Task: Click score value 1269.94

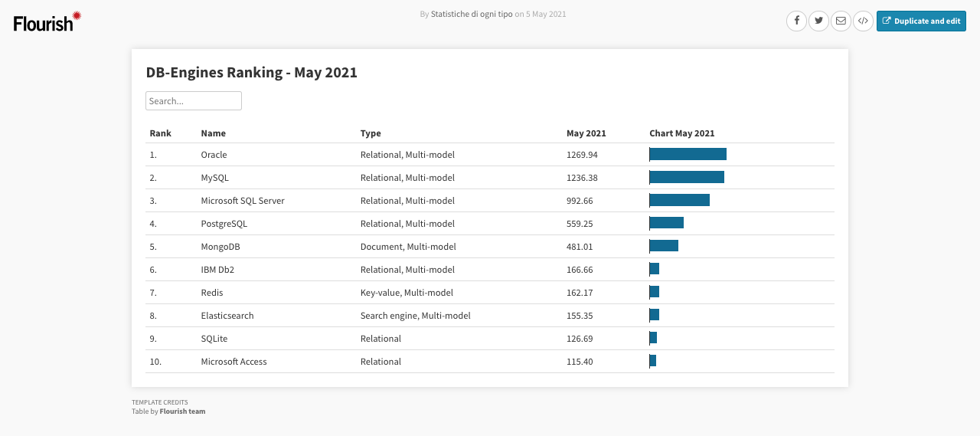Action: point(583,155)
